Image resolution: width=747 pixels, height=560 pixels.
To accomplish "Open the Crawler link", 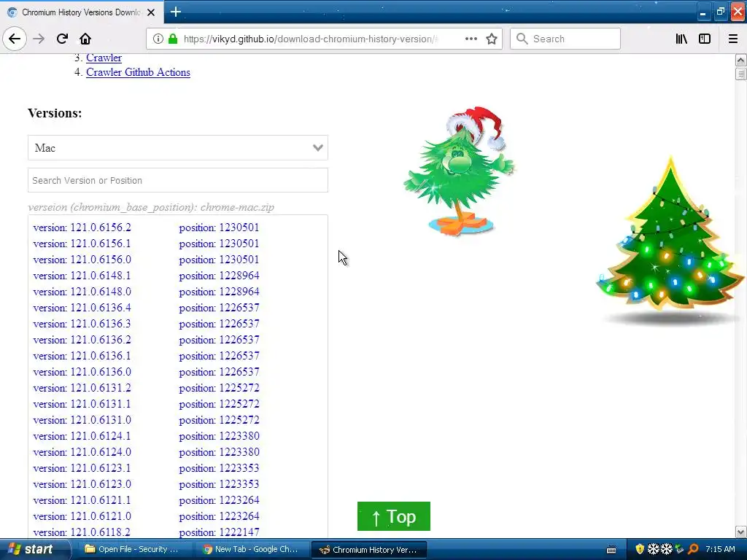I will (x=104, y=58).
